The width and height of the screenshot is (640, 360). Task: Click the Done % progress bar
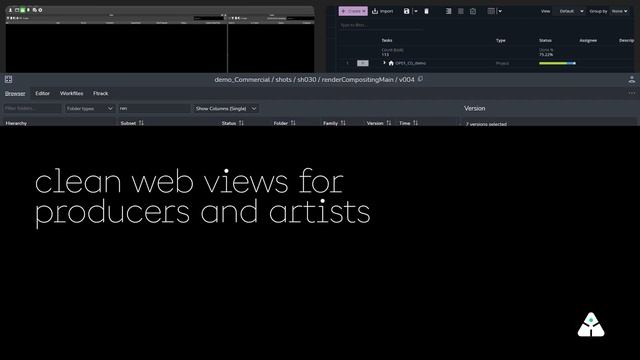click(x=557, y=63)
